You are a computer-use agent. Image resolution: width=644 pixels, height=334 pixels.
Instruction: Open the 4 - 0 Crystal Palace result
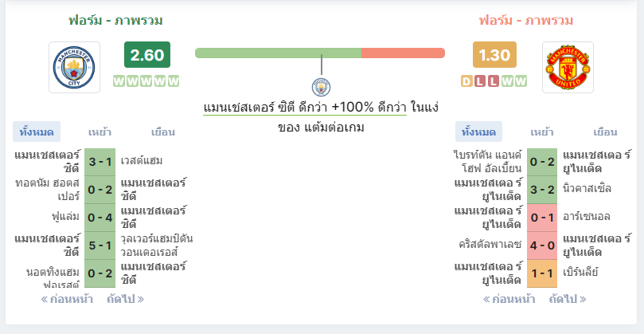coord(542,246)
